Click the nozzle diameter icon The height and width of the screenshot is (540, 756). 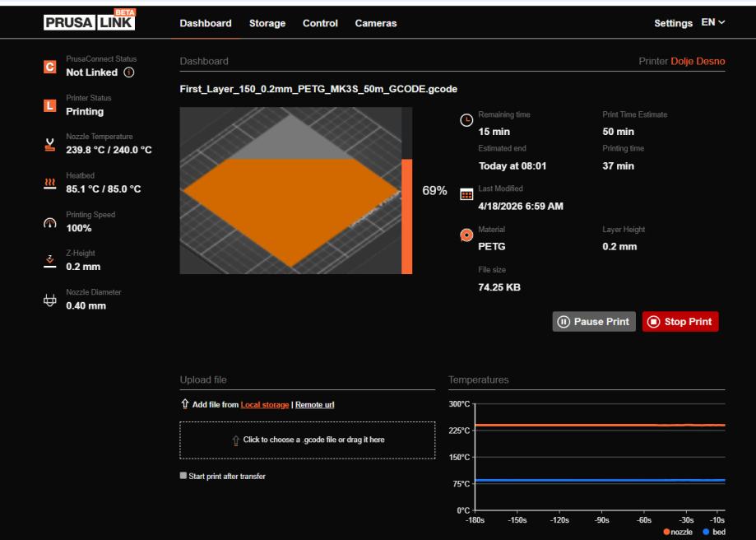click(x=49, y=301)
